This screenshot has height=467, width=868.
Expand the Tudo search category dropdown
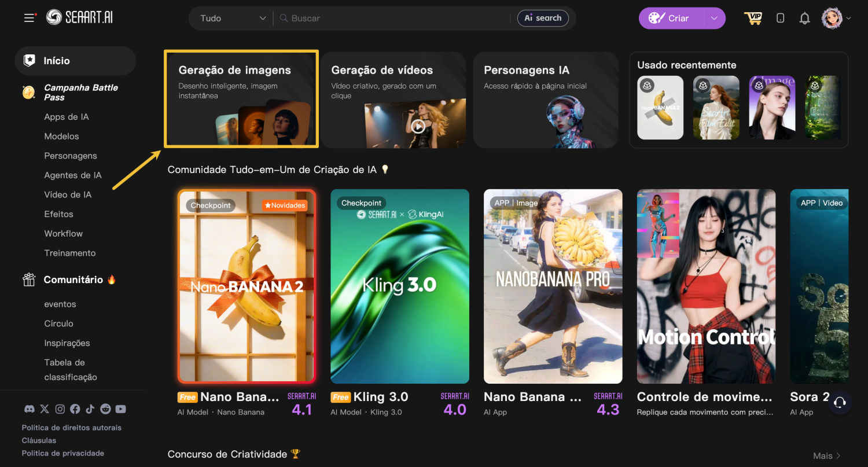click(233, 19)
